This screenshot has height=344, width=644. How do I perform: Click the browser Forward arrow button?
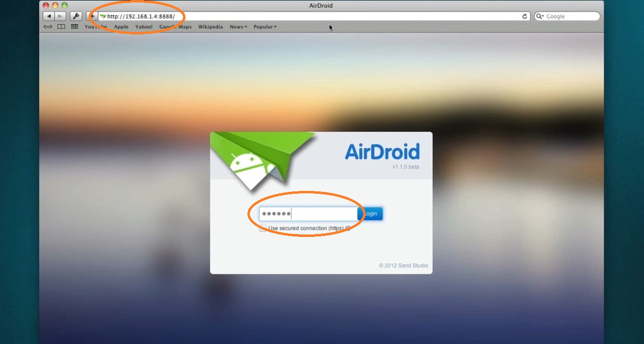[x=60, y=16]
